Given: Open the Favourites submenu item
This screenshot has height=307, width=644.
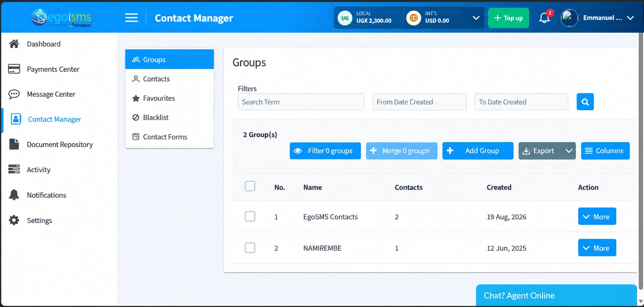Looking at the screenshot, I should pos(170,98).
